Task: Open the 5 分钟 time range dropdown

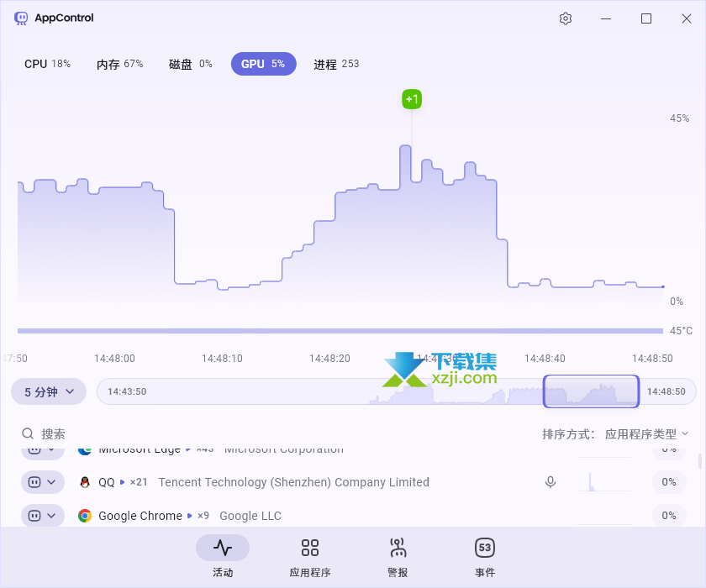Action: (48, 391)
